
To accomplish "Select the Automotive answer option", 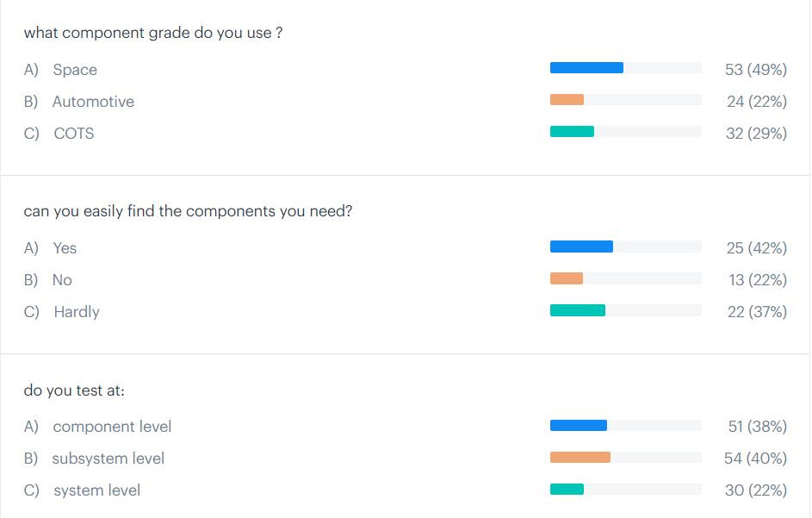I will pos(93,102).
